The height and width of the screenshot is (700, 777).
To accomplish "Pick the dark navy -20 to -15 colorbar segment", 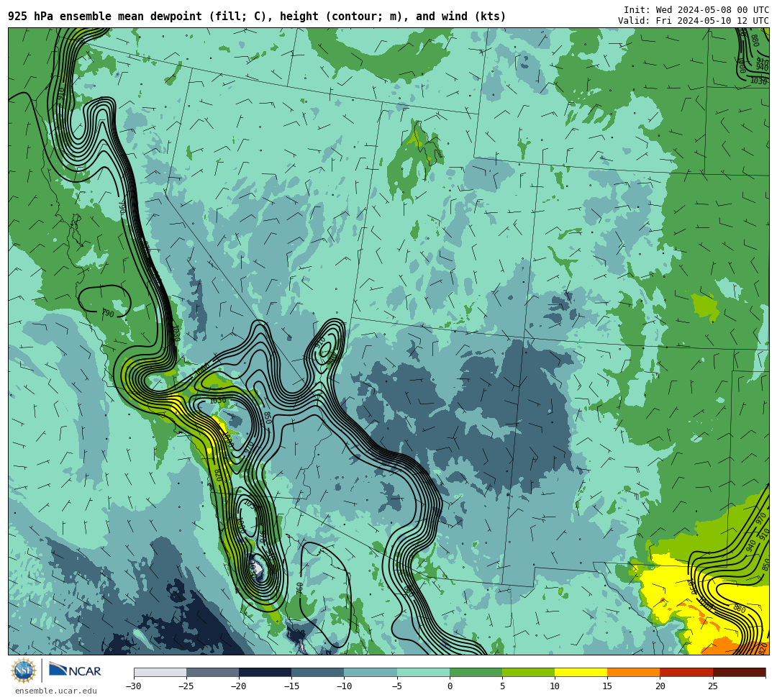I will 265,672.
